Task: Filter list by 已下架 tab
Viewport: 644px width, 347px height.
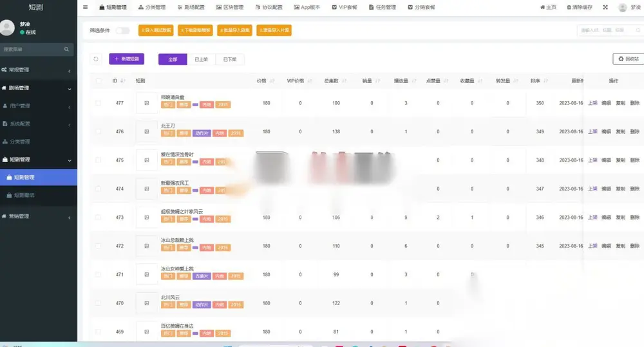Action: tap(230, 59)
